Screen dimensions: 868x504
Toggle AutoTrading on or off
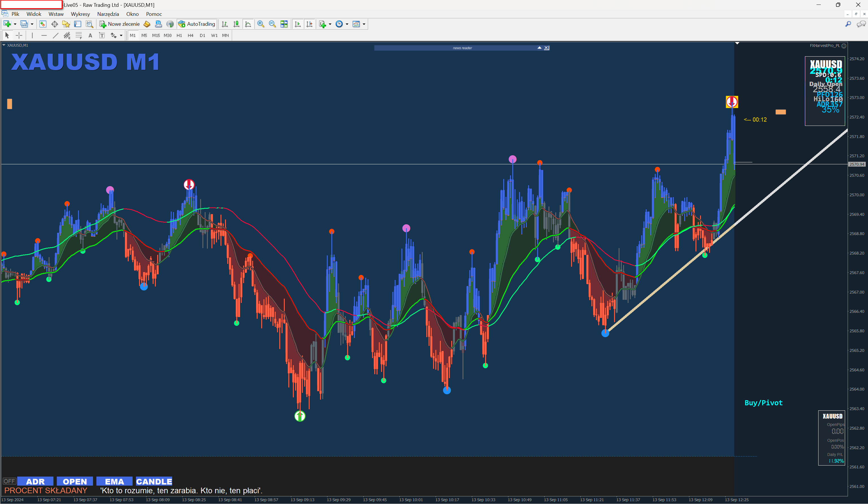pyautogui.click(x=197, y=24)
